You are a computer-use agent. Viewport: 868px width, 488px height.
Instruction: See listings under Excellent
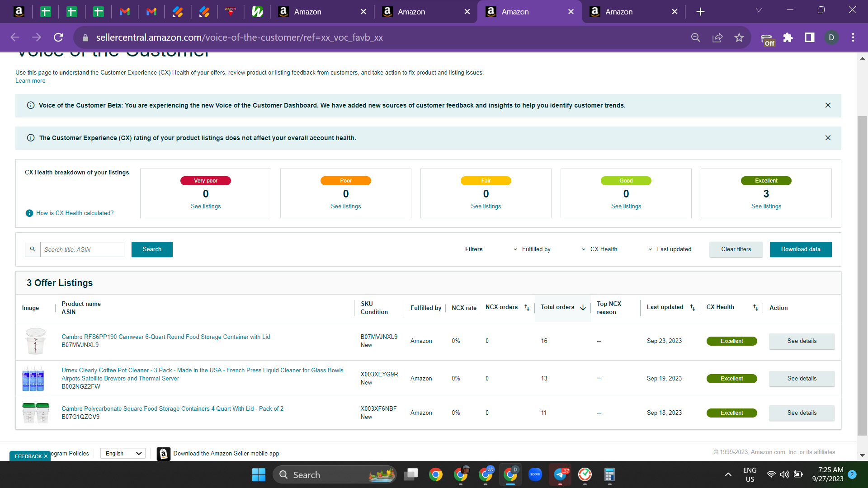(x=766, y=206)
